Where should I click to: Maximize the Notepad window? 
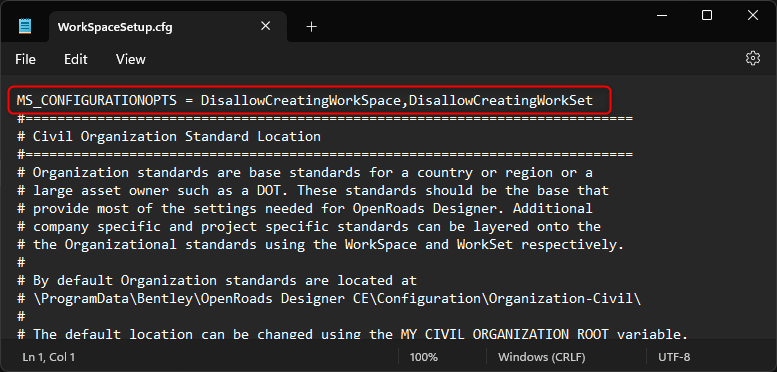pos(707,15)
